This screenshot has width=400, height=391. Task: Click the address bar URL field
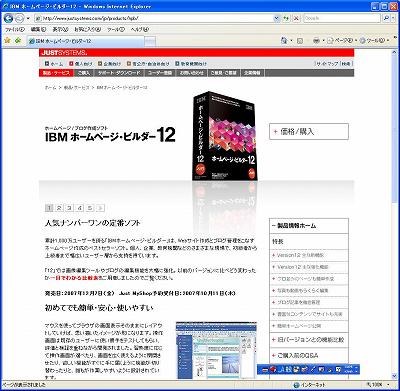pyautogui.click(x=153, y=18)
